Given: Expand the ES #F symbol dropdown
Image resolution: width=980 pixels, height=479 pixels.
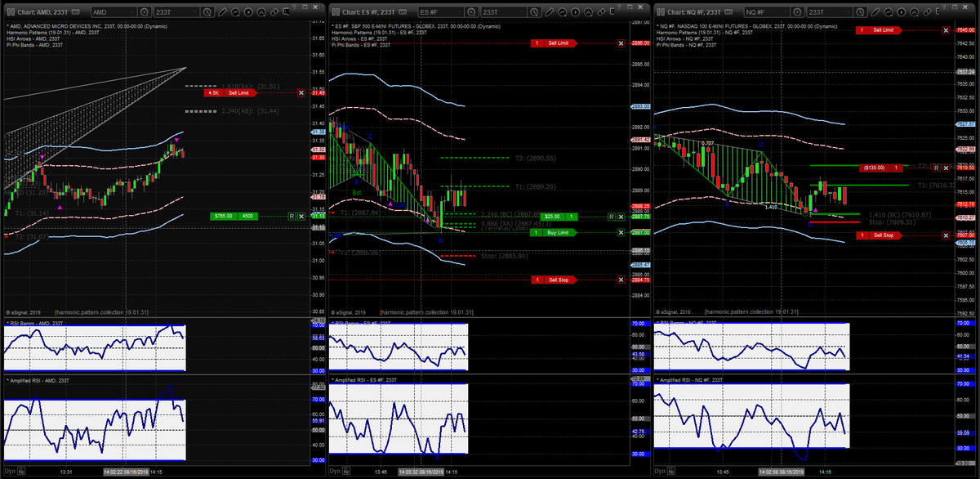Looking at the screenshot, I should (x=459, y=12).
